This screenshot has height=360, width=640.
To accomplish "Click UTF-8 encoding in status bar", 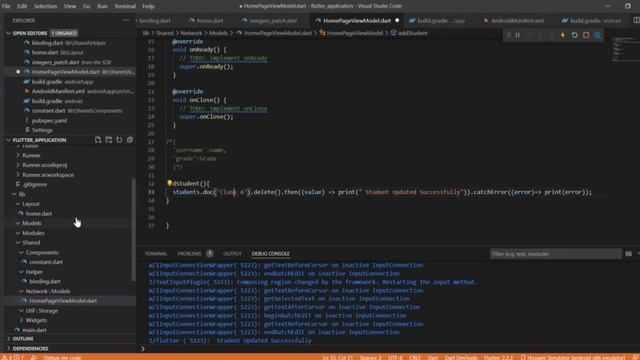I will 395,357.
